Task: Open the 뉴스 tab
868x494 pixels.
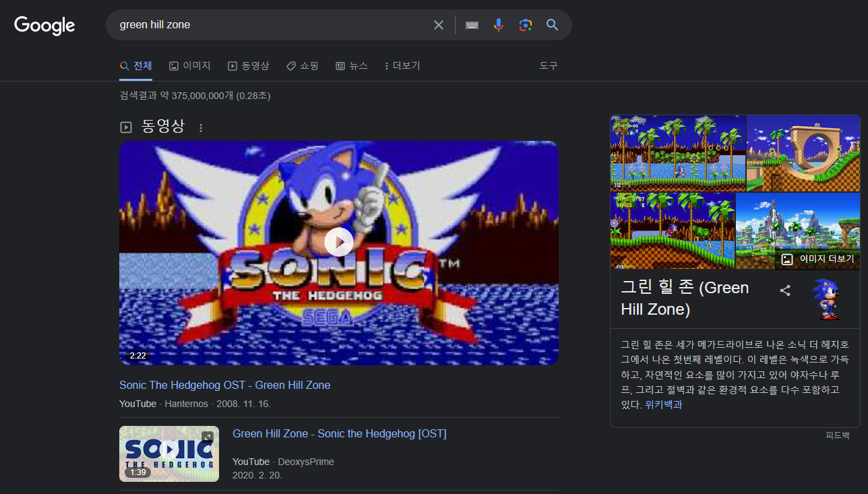Action: point(352,65)
